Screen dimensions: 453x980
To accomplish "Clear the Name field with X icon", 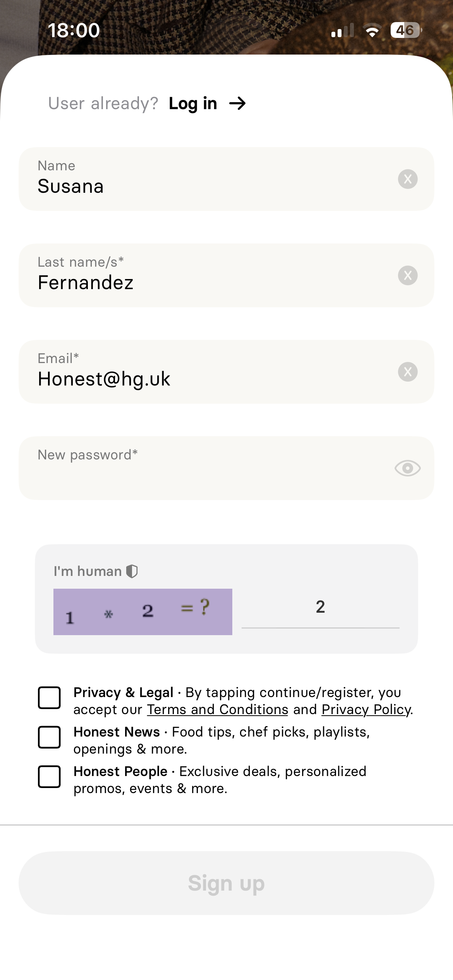I will pos(408,179).
